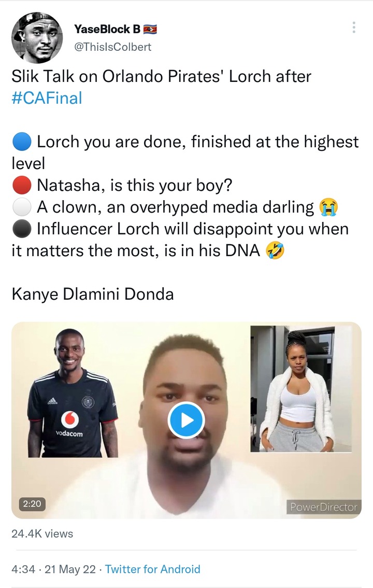Tap the YaseBlock B display name
The width and height of the screenshot is (373, 588).
pyautogui.click(x=107, y=29)
